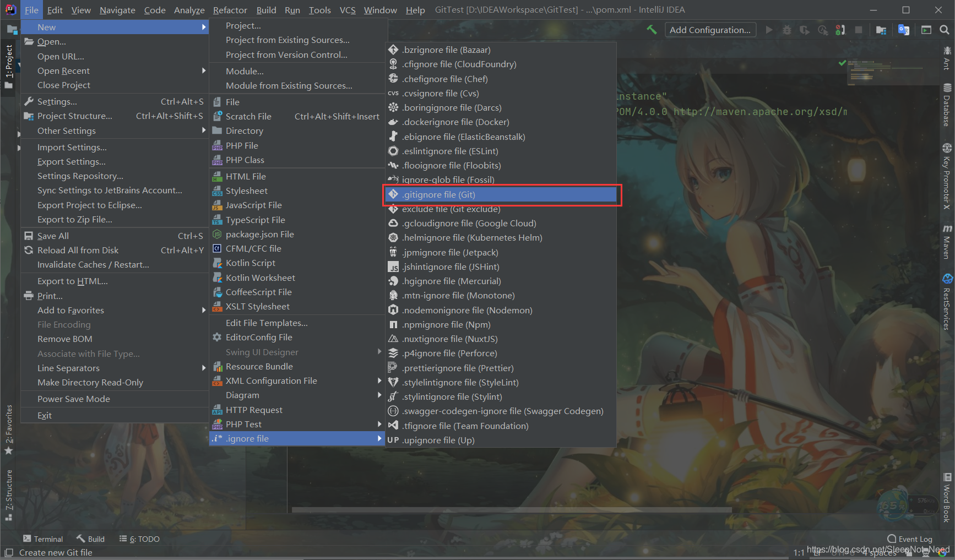Screen dimensions: 955x560
Task: Click Save All menu entry
Action: point(115,236)
